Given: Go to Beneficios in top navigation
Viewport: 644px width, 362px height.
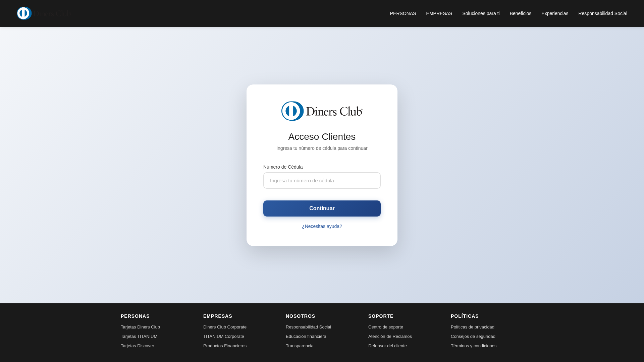Looking at the screenshot, I should [520, 13].
